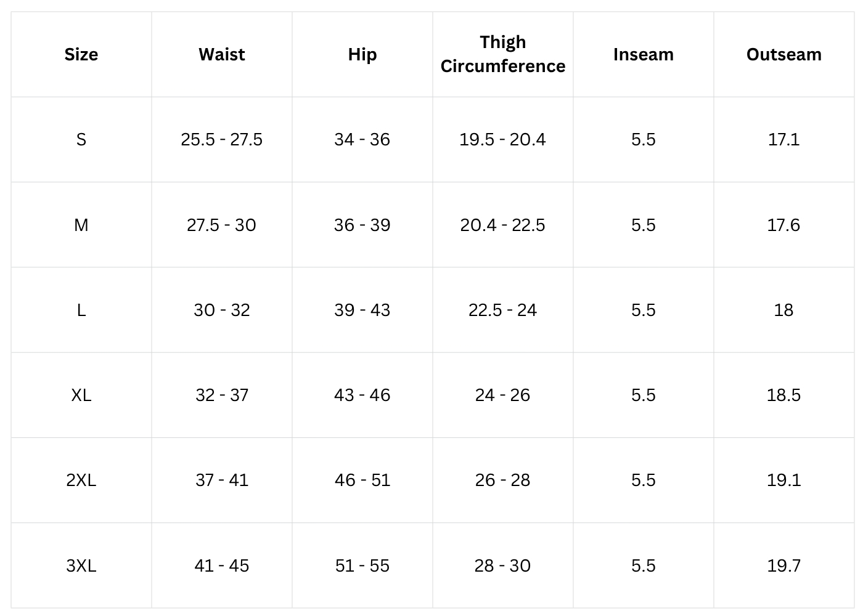Image resolution: width=863 pixels, height=616 pixels.
Task: Select the S size row label
Action: [81, 139]
